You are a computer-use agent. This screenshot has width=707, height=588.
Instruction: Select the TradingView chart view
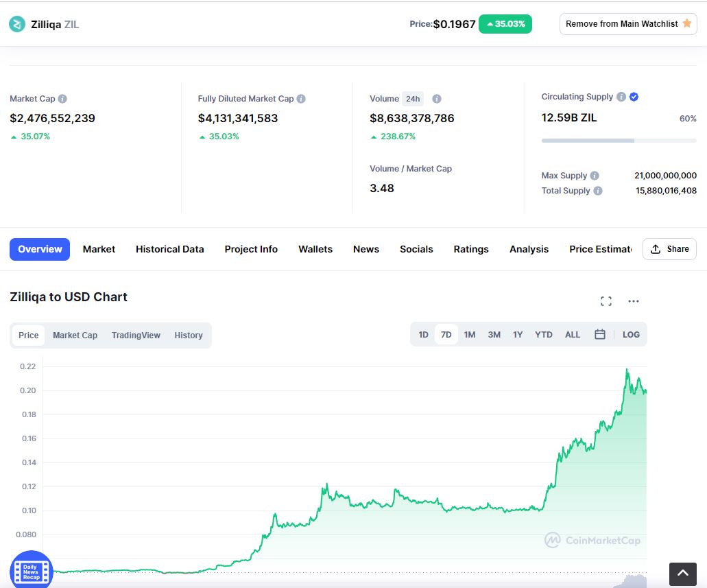pyautogui.click(x=136, y=336)
